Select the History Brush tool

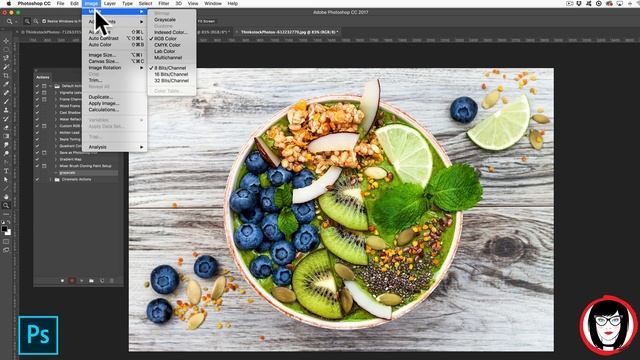point(6,119)
